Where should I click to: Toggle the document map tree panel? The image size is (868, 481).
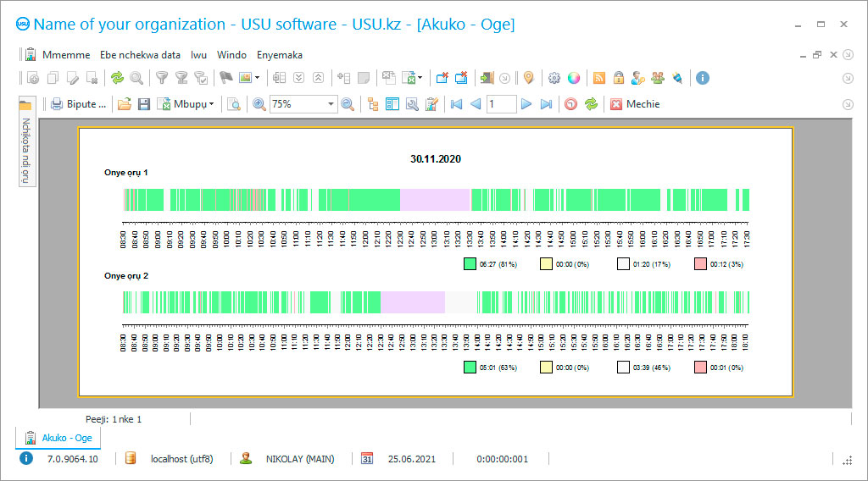click(x=373, y=104)
